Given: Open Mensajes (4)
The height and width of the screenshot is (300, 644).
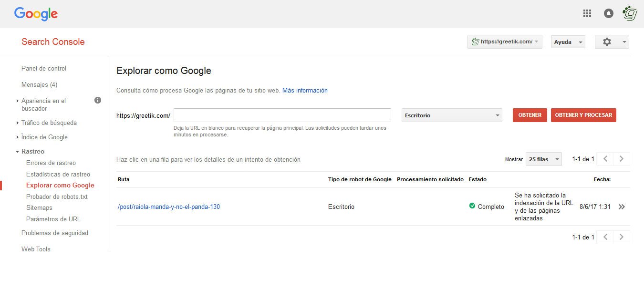Looking at the screenshot, I should 39,84.
